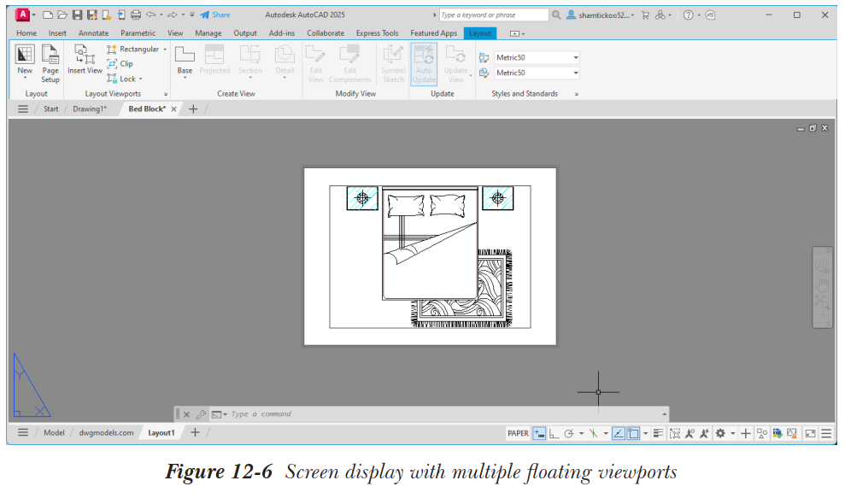Open status bar Customization menu icon
Viewport: 845px width, 504px height.
point(825,433)
